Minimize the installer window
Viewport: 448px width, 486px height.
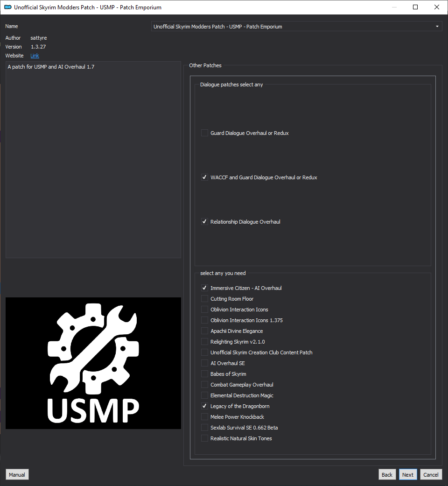point(394,7)
